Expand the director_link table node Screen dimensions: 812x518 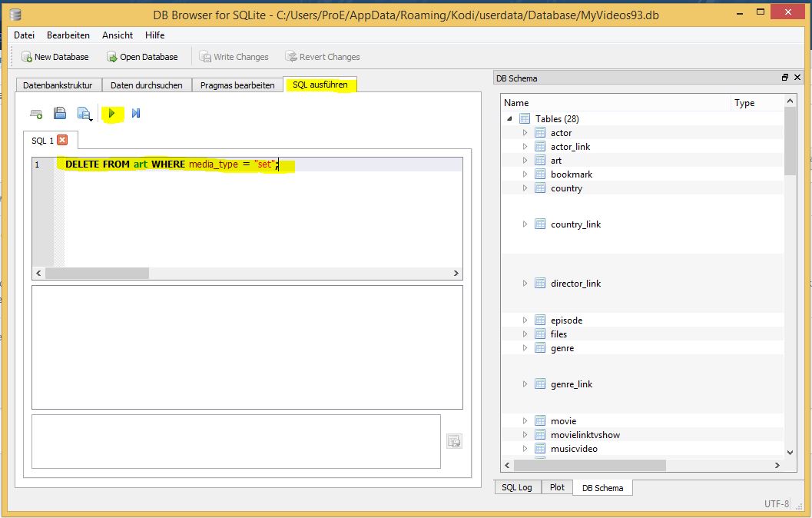[525, 284]
